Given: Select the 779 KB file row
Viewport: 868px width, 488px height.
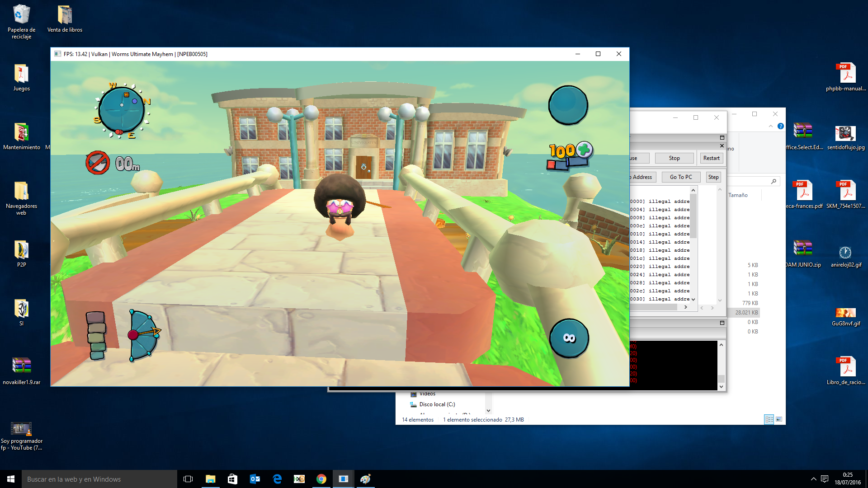Looking at the screenshot, I should point(744,303).
